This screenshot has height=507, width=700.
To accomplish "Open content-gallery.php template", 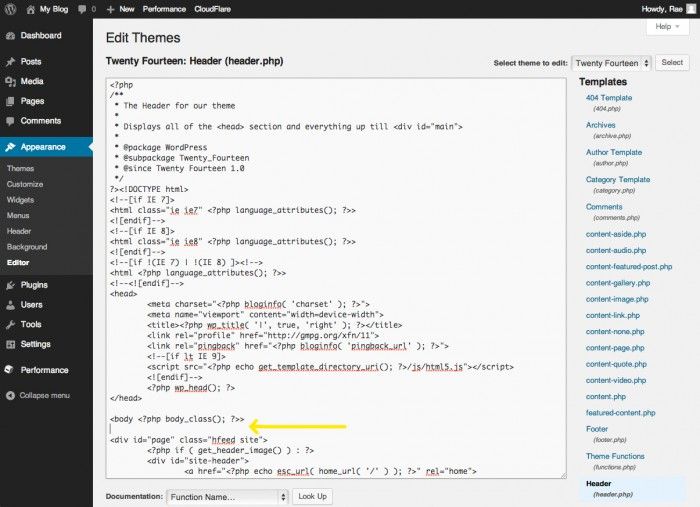I will tap(618, 283).
